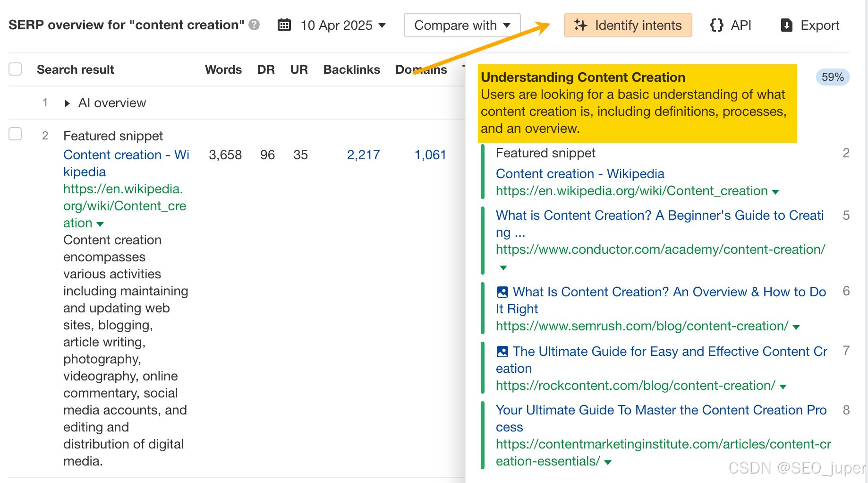Screen dimensions: 868x483
Task: Click the UR value 35
Action: pyautogui.click(x=300, y=155)
